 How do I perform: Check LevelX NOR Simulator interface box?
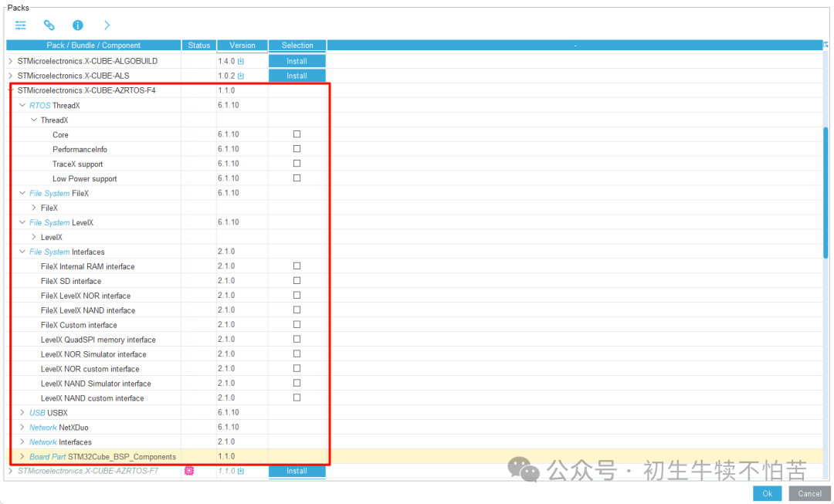tap(297, 353)
